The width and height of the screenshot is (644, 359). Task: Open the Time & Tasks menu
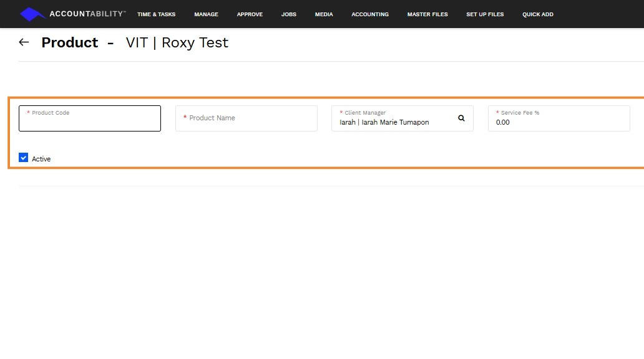coord(156,14)
